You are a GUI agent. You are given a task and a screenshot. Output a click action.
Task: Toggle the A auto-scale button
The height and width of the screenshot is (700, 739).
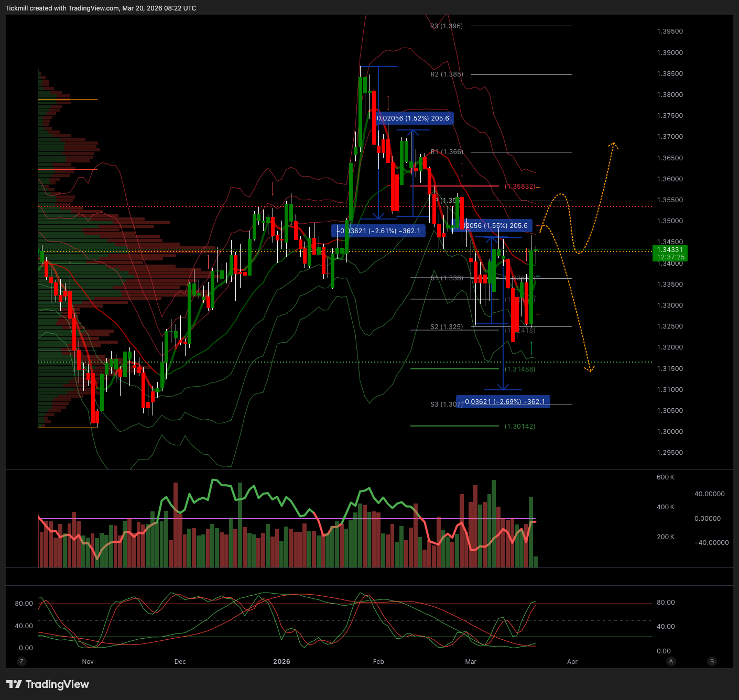[671, 661]
